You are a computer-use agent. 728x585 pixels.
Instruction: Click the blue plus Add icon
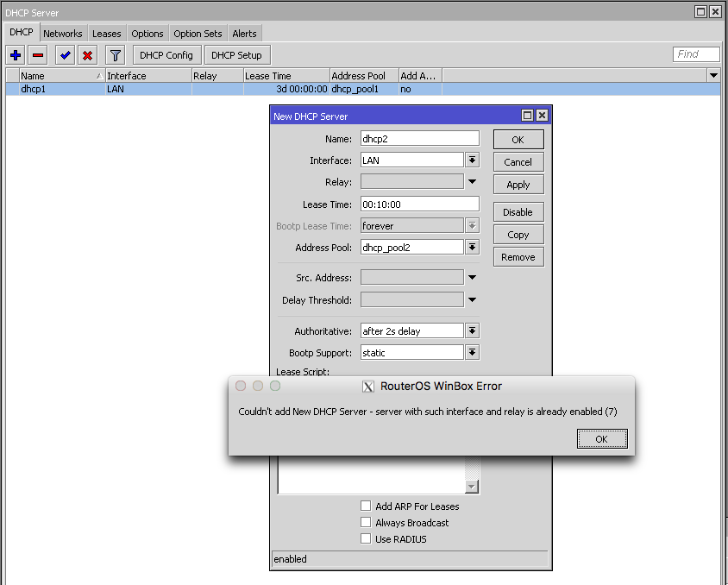[16, 55]
